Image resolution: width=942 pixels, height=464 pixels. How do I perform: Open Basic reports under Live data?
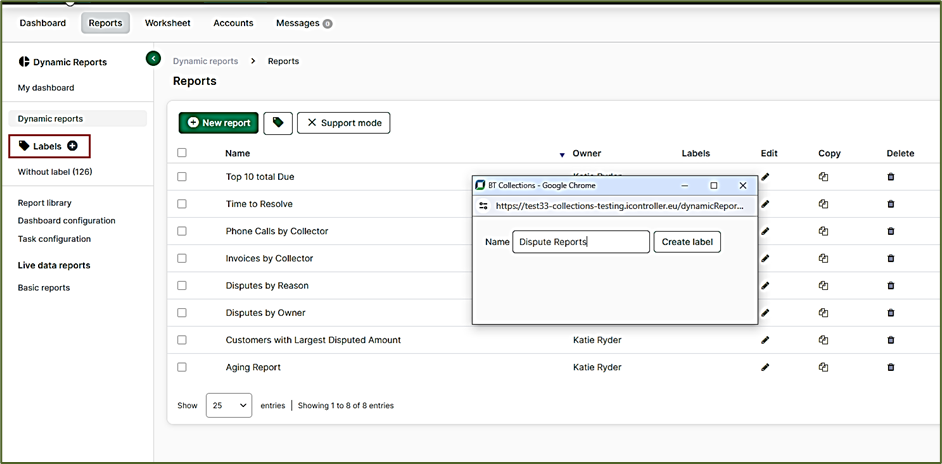(44, 287)
